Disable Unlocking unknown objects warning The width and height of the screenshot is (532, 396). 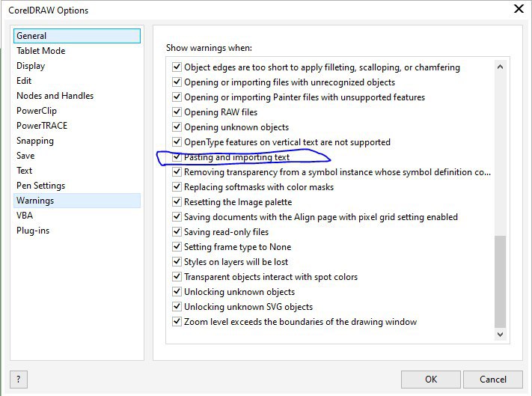click(177, 291)
